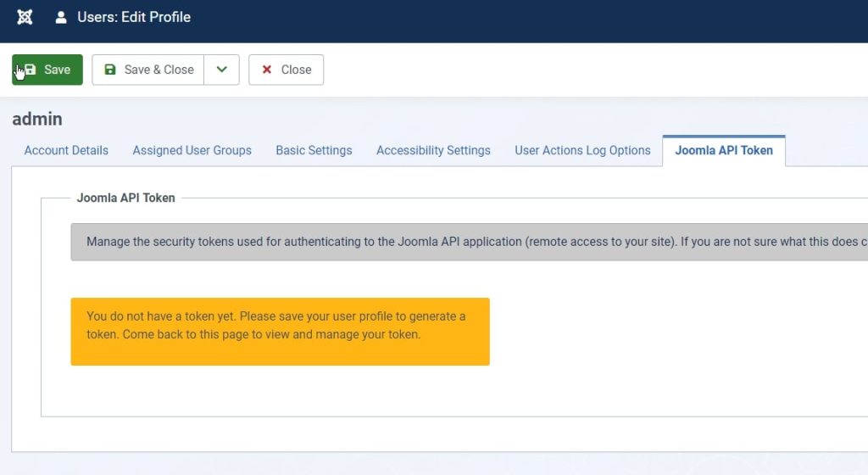Click the Users: Edit Profile page title
868x475 pixels.
pyautogui.click(x=134, y=17)
